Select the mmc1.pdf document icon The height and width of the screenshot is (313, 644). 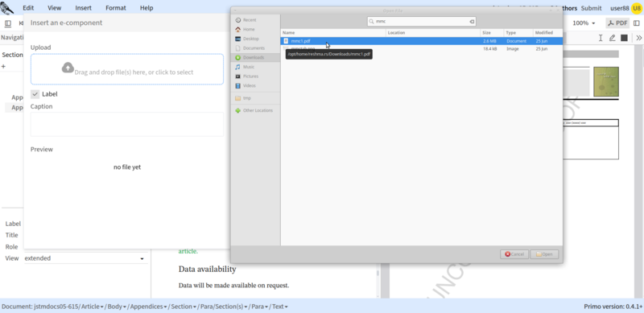pos(287,41)
